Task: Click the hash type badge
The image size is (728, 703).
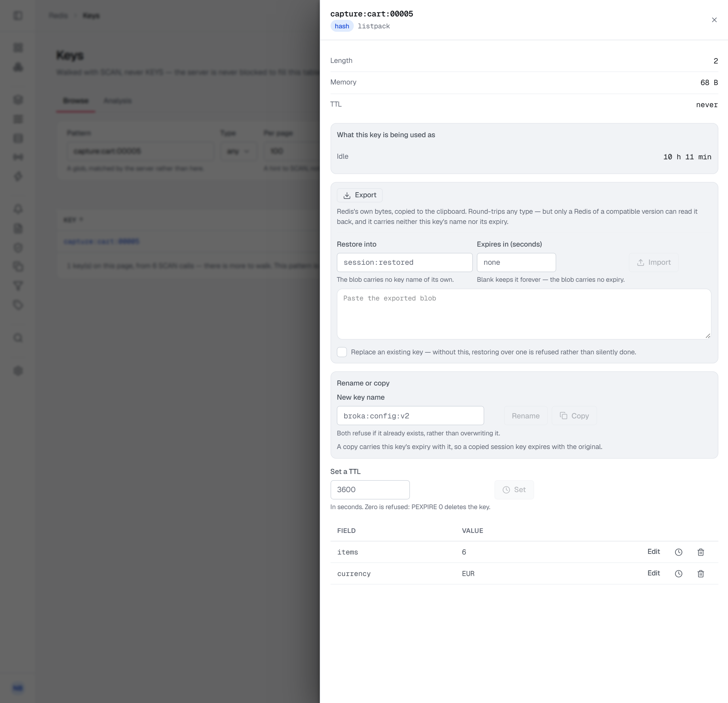Action: [x=342, y=26]
